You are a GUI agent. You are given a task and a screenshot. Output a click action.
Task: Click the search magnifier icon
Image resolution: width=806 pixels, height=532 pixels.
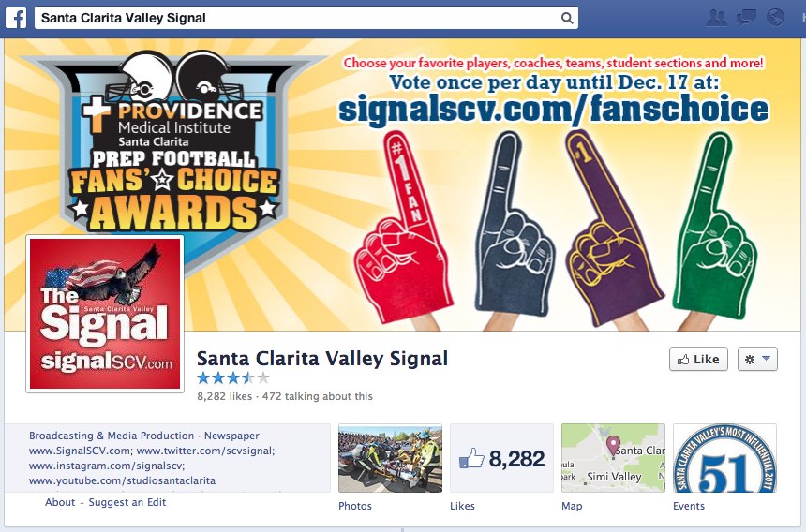tap(566, 18)
